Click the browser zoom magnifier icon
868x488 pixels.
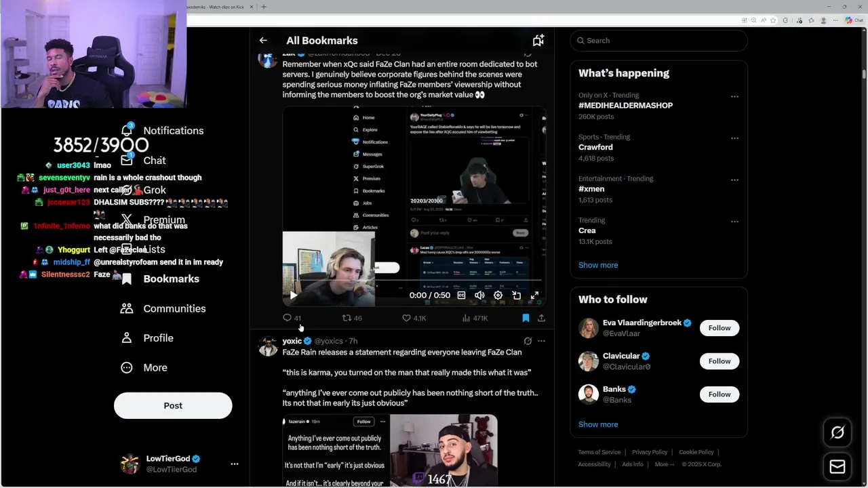[x=754, y=20]
